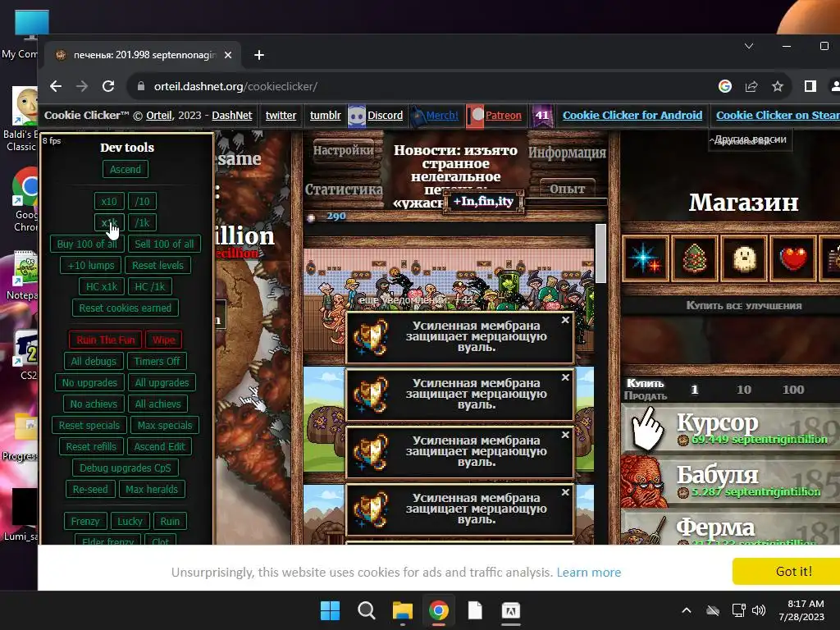Click HC x1k button
The width and height of the screenshot is (840, 630).
(102, 286)
